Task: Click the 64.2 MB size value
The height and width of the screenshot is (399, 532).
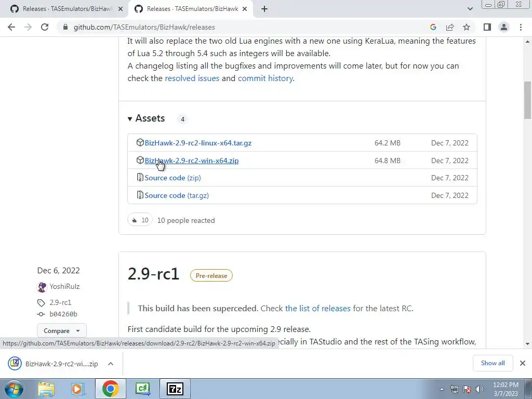Action: tap(388, 143)
